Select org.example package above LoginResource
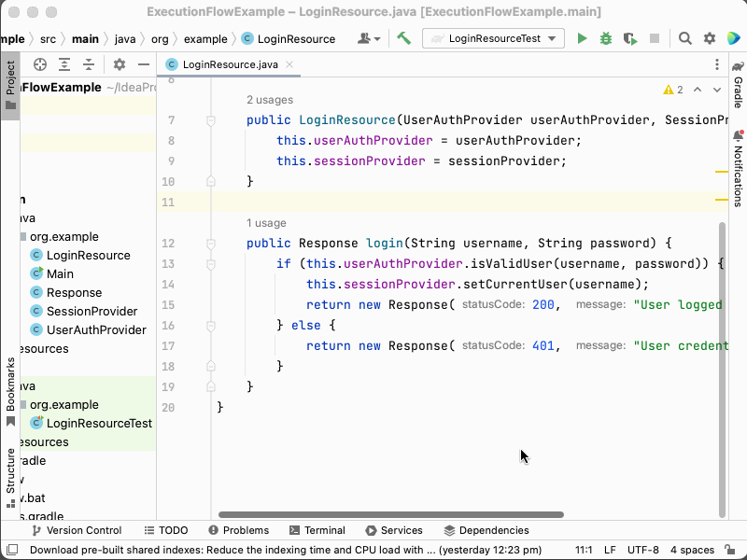747x560 pixels. click(x=60, y=237)
